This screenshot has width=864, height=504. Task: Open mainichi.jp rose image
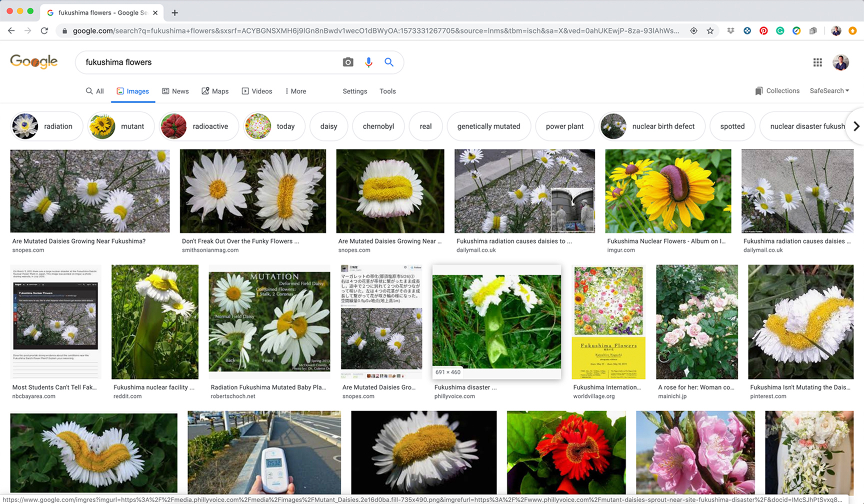click(697, 321)
